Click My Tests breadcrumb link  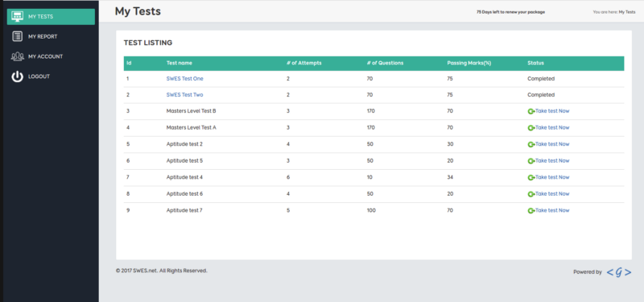[627, 12]
